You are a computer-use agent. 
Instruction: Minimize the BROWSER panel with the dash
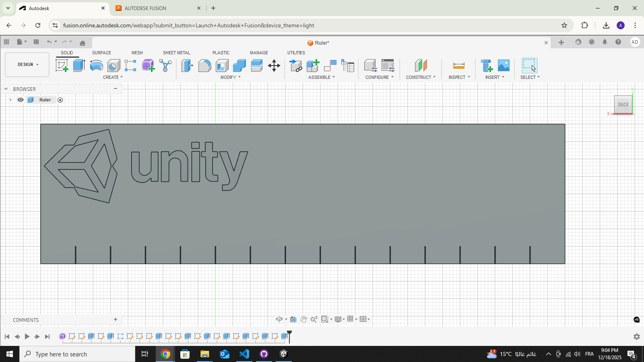tap(116, 88)
